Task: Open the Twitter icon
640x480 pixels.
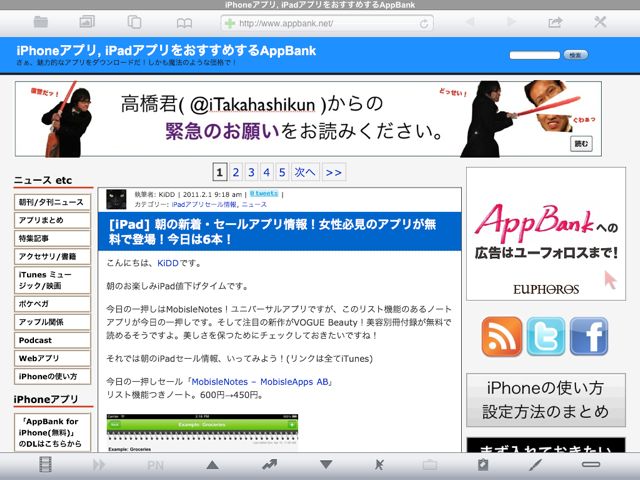Action: (x=546, y=337)
